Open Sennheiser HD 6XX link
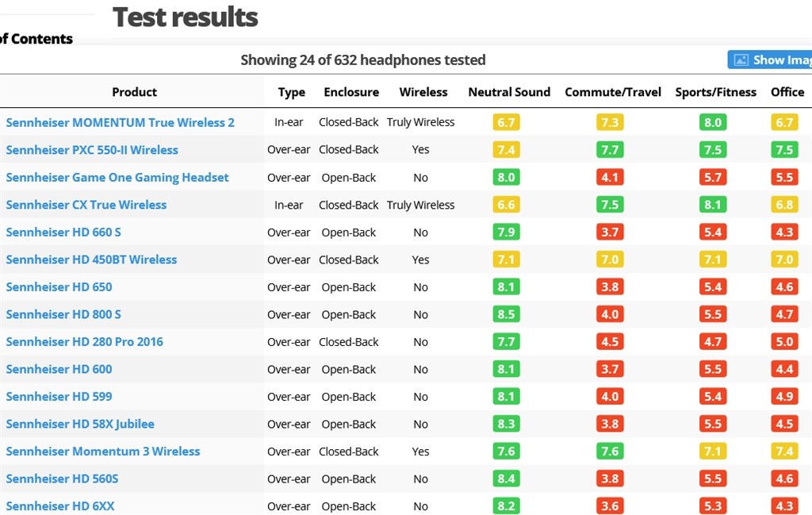 [x=60, y=506]
